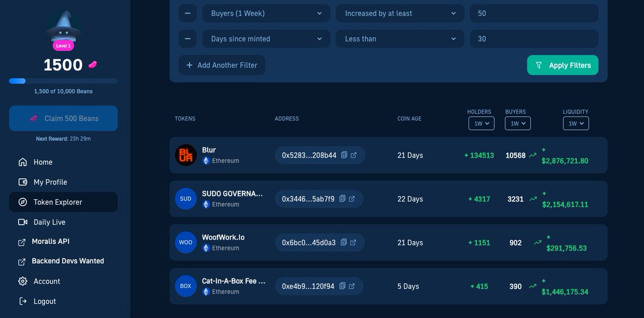Click the SUDO buyers trend arrow
Screen dimensions: 644x318
[x=532, y=199]
